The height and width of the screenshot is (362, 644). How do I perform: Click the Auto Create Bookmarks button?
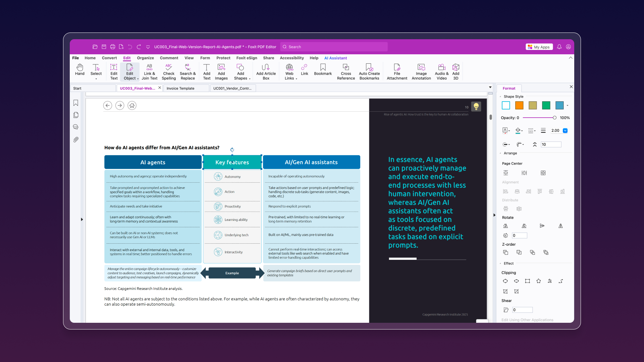(x=369, y=71)
